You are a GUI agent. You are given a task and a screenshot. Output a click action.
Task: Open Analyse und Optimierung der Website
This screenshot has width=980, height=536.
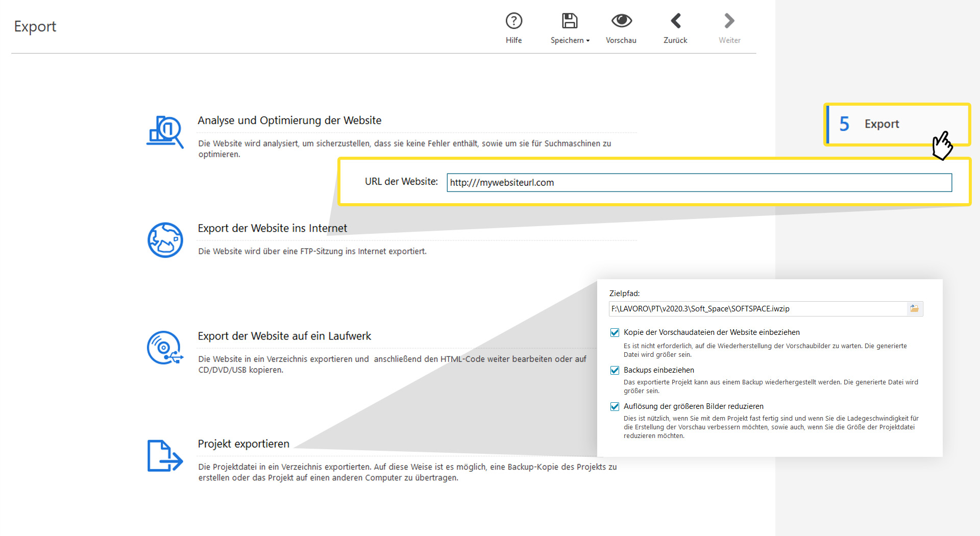(x=289, y=120)
